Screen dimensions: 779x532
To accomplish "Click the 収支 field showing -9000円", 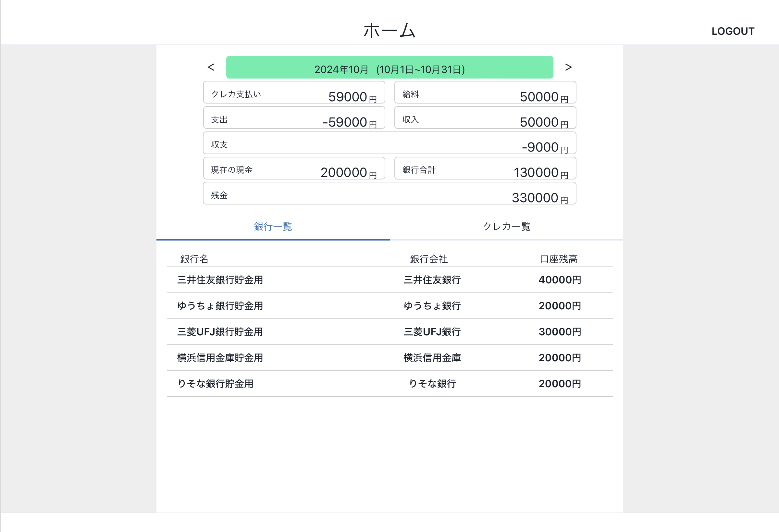I will [389, 143].
